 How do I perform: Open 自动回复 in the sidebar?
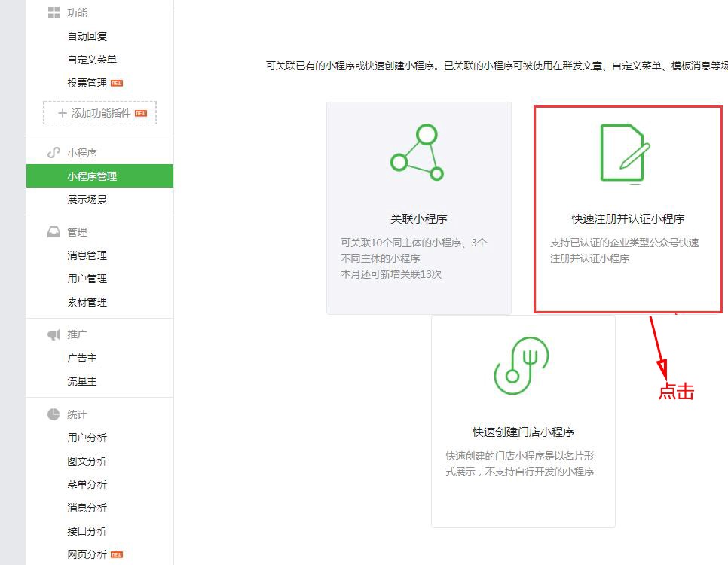[x=87, y=36]
